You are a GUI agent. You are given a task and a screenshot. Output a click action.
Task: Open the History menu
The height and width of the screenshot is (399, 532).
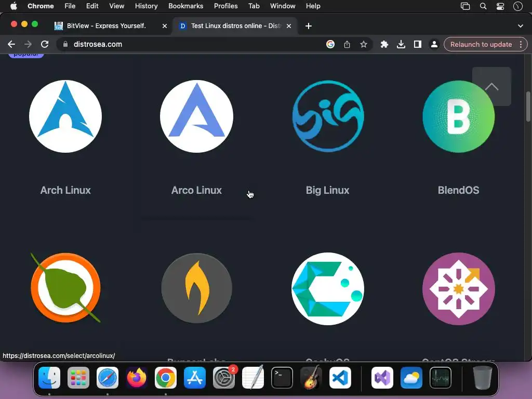tap(146, 6)
